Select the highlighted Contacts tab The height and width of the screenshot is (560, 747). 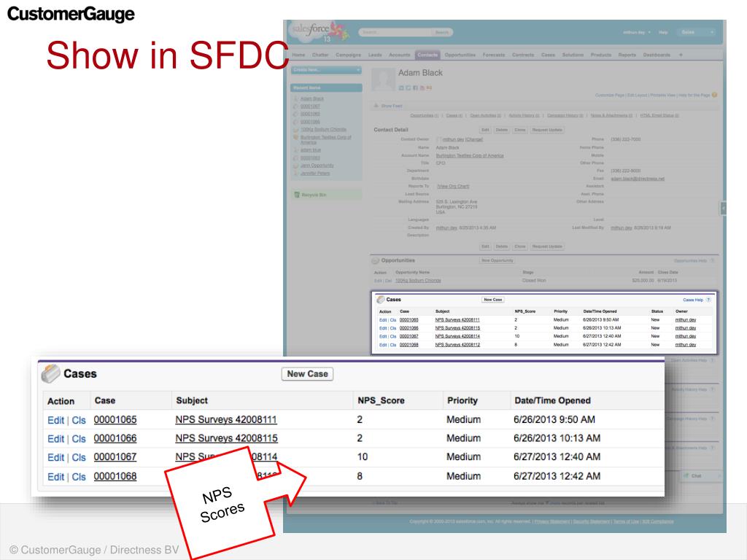click(427, 55)
